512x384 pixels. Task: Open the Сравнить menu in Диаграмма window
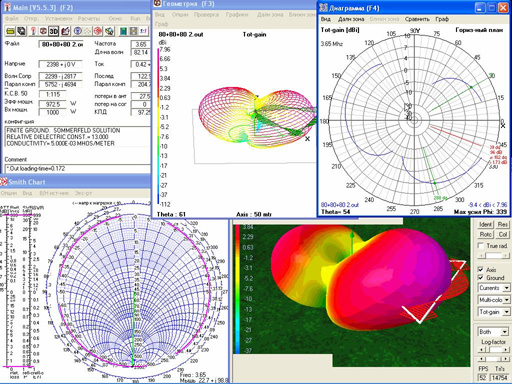(x=417, y=19)
